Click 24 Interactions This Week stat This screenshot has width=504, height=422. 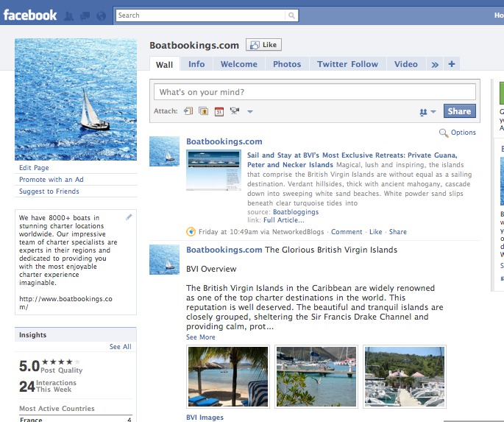coord(48,386)
